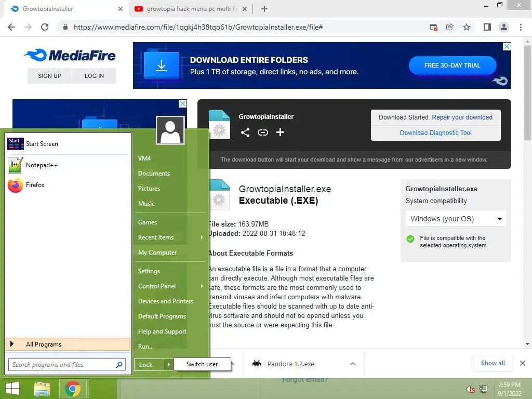The image size is (532, 399).
Task: Expand Pandora 1.2.exe download options chevron
Action: click(353, 364)
